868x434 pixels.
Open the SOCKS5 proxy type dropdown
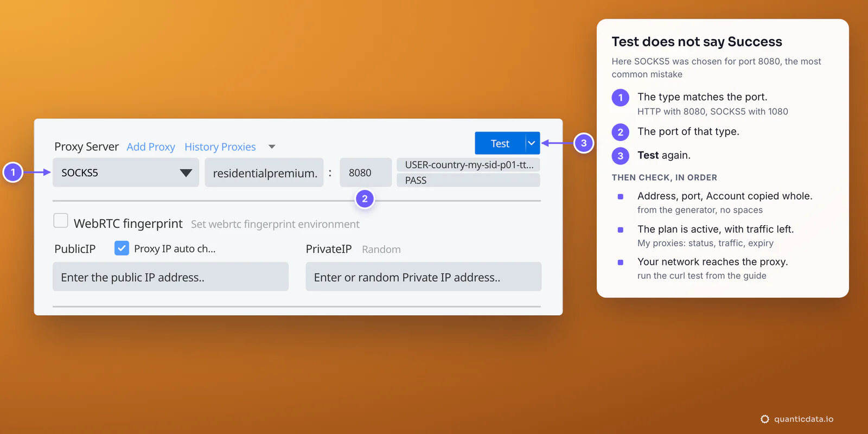point(126,173)
